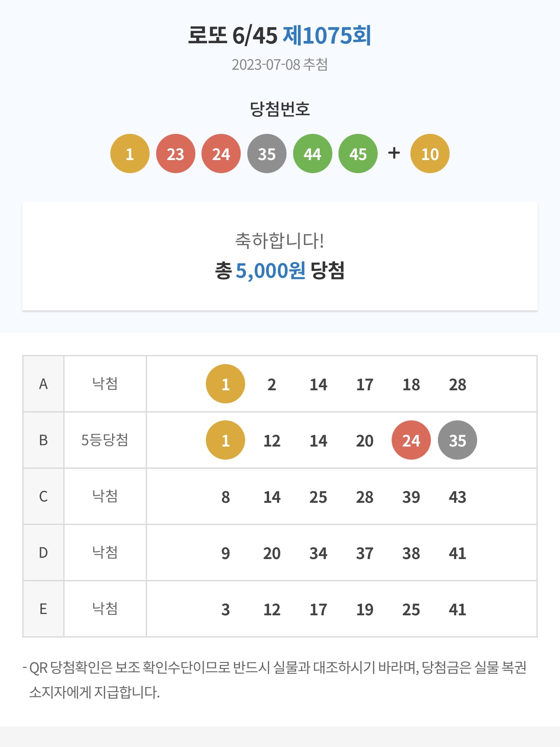Click the 제1075회 draw number title
The width and height of the screenshot is (560, 747).
pyautogui.click(x=327, y=35)
